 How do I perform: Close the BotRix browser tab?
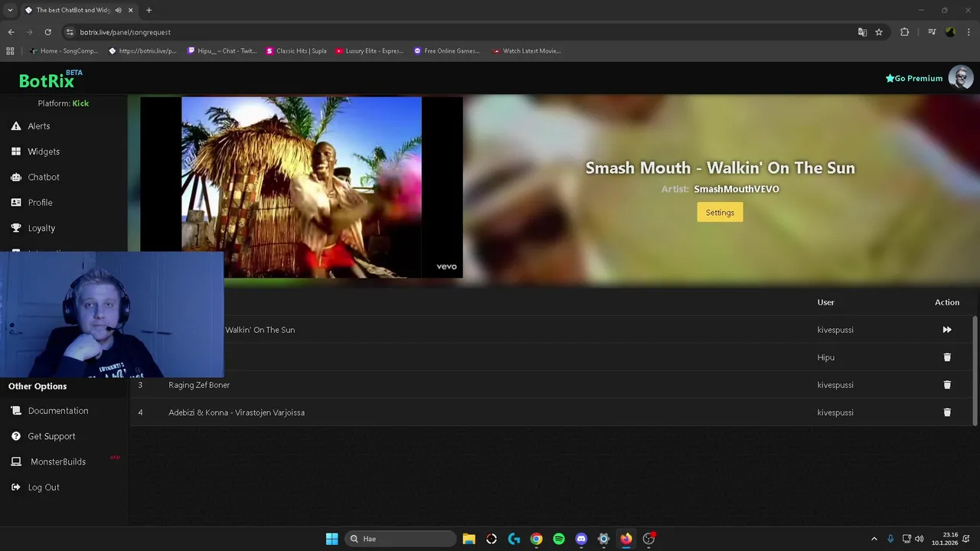click(130, 10)
